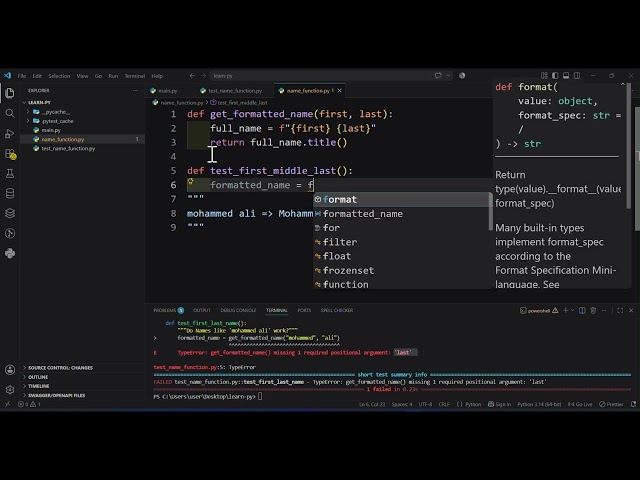Open Explorer more actions ellipsis
640x480 pixels.
coord(135,91)
